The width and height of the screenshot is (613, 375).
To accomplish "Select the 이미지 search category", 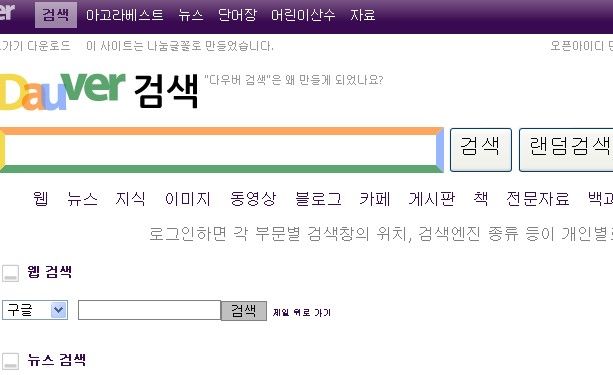I will (188, 199).
